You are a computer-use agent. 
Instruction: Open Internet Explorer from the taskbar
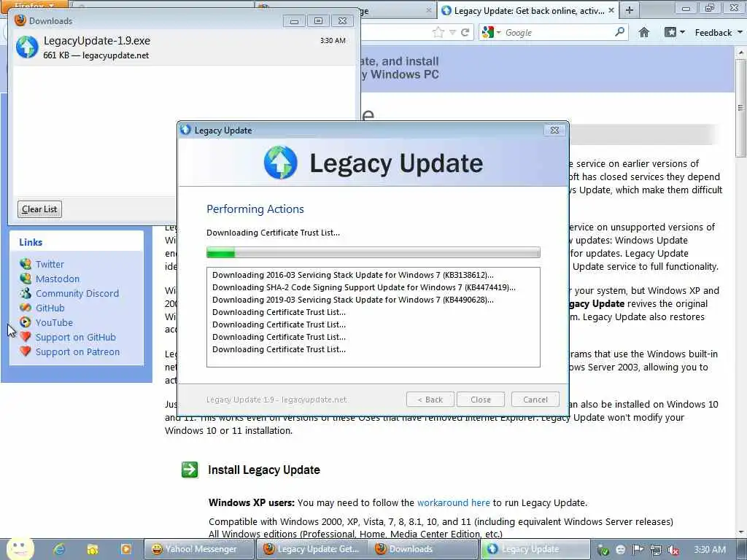[59, 549]
